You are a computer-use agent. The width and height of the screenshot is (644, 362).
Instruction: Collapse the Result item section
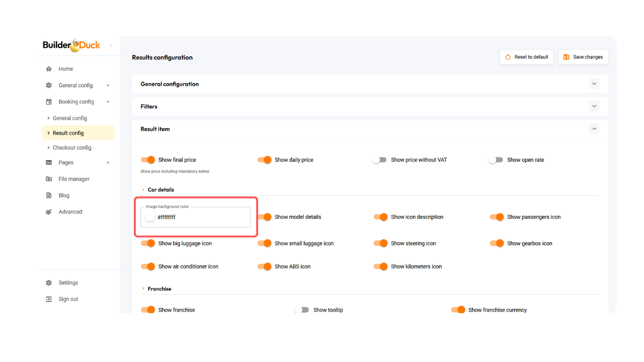(x=594, y=129)
